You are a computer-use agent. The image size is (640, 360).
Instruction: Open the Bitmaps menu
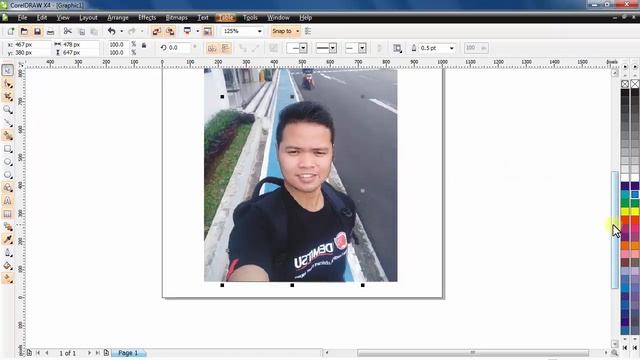tap(176, 18)
